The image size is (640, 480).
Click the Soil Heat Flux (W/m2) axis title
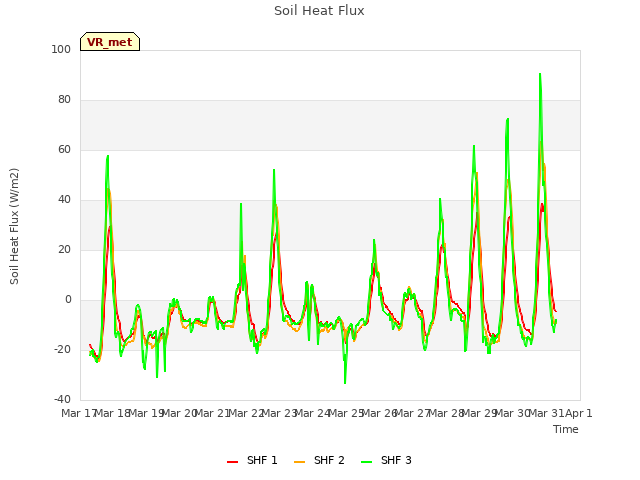pos(14,226)
